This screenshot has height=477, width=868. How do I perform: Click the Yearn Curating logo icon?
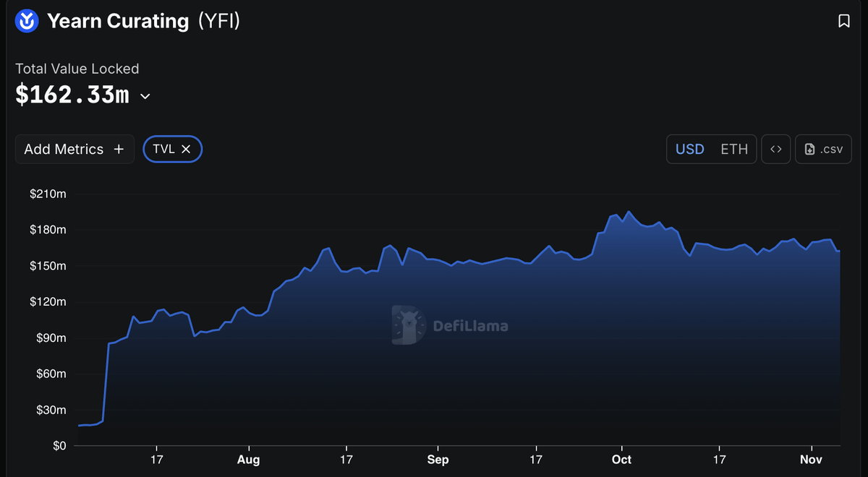coord(27,21)
